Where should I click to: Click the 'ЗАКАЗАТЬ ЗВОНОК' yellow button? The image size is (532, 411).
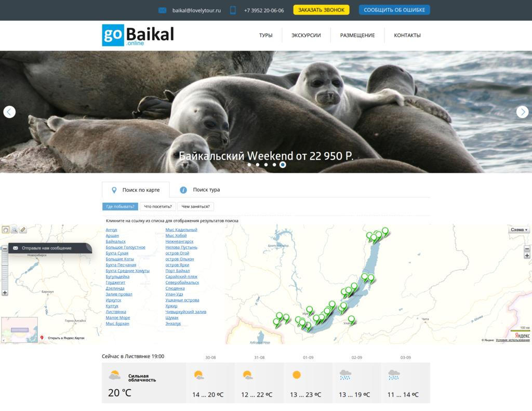(x=321, y=10)
